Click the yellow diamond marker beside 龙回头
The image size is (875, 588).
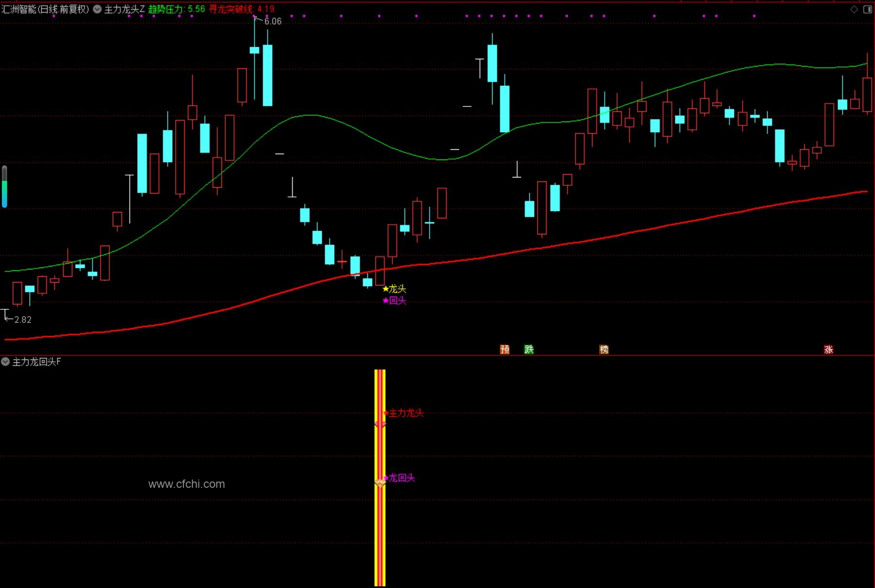tap(380, 483)
